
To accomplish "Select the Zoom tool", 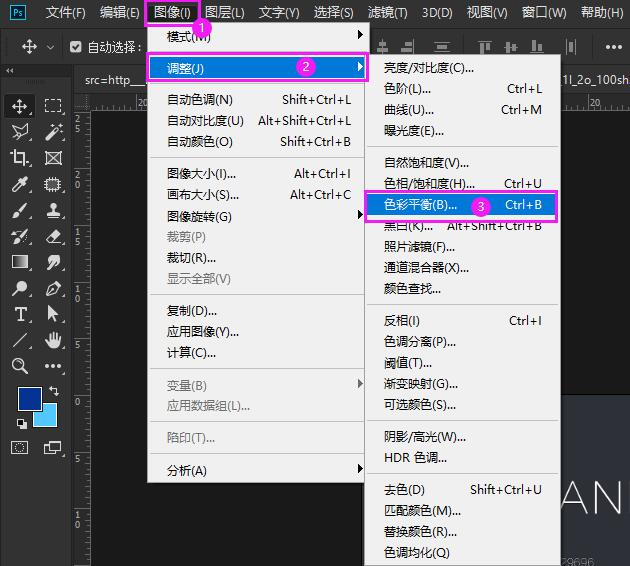I will (x=19, y=366).
